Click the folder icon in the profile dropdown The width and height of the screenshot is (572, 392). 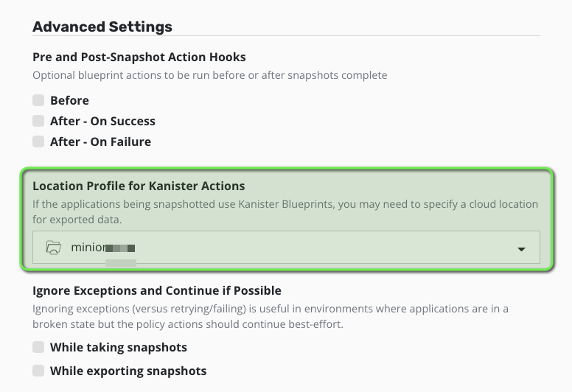(x=53, y=248)
